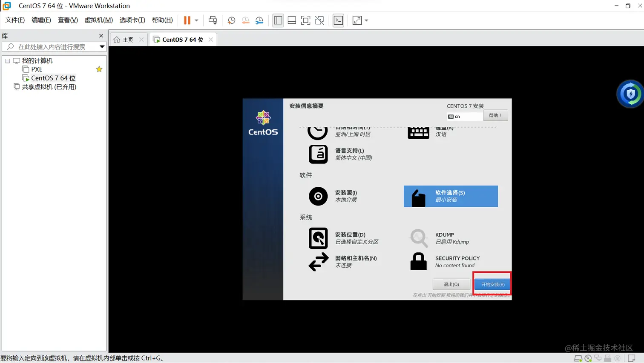644x363 pixels.
Task: Close the library panel
Action: [x=101, y=36]
